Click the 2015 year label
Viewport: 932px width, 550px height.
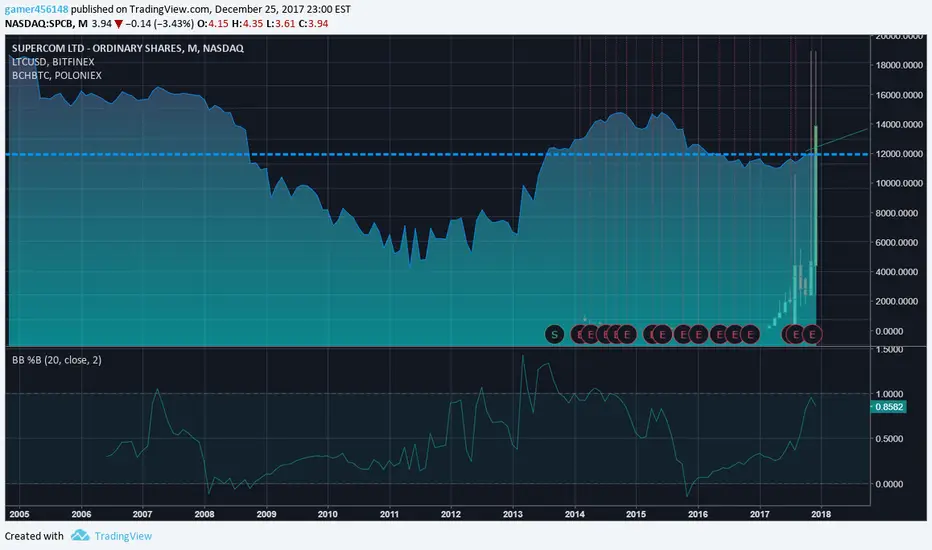tap(636, 514)
